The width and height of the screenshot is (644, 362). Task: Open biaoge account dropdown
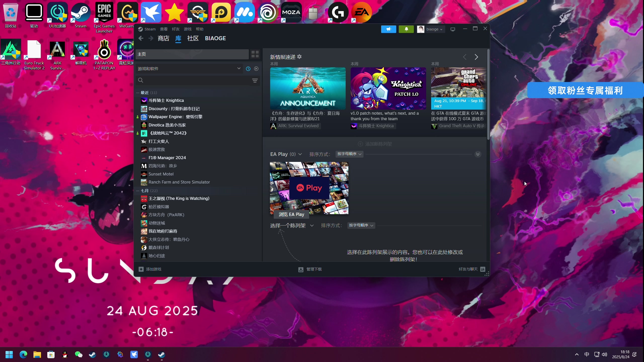click(431, 29)
